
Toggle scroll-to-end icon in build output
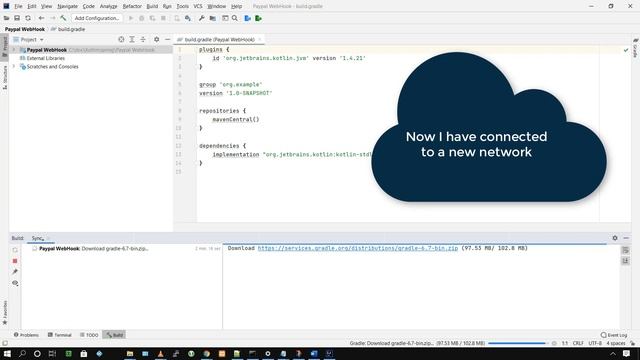625,261
